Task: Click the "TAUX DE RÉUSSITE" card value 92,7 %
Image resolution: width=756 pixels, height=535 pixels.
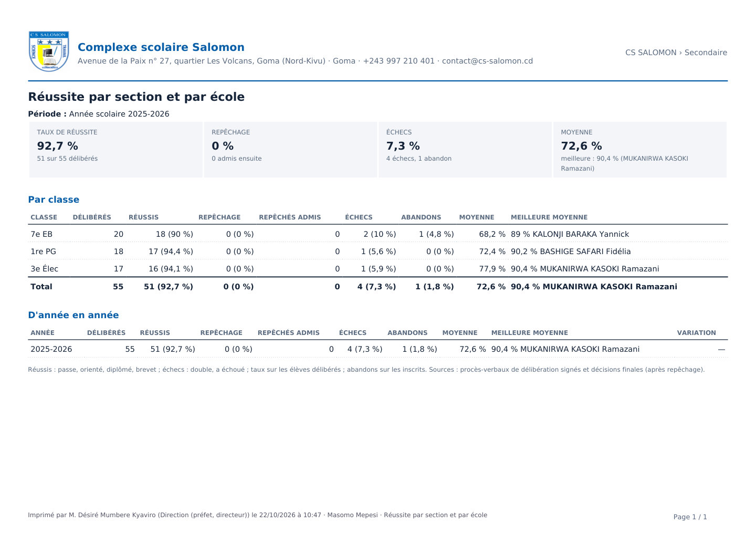Action: (58, 146)
